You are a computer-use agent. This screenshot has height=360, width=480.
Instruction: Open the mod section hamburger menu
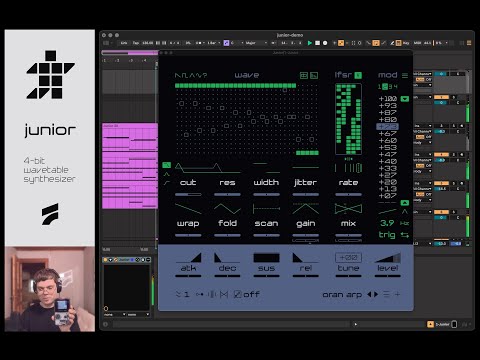(405, 76)
